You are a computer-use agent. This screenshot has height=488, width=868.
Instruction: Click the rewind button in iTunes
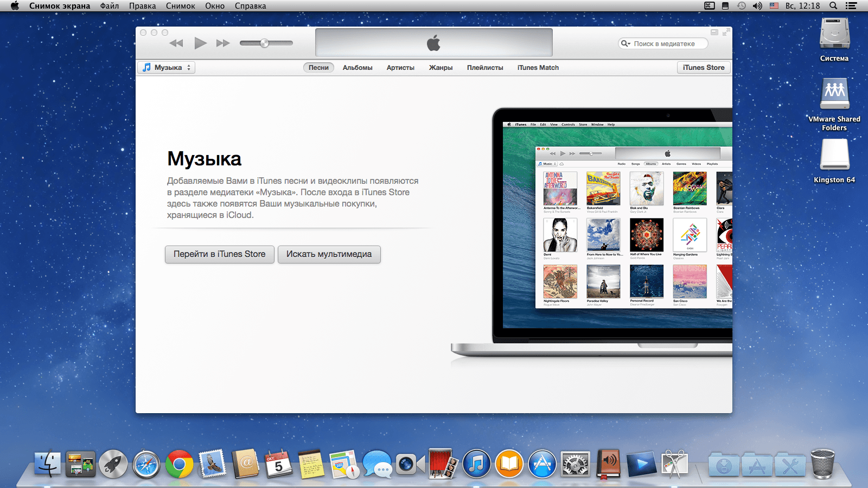point(176,43)
